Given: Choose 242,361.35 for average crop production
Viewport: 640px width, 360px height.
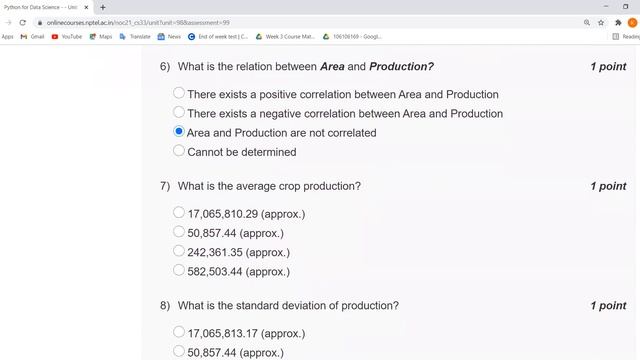Looking at the screenshot, I should pos(179,251).
